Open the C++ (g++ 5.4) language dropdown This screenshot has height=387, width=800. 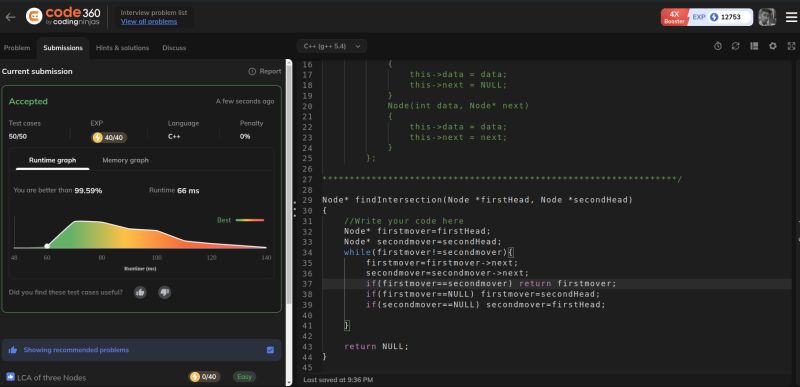332,46
